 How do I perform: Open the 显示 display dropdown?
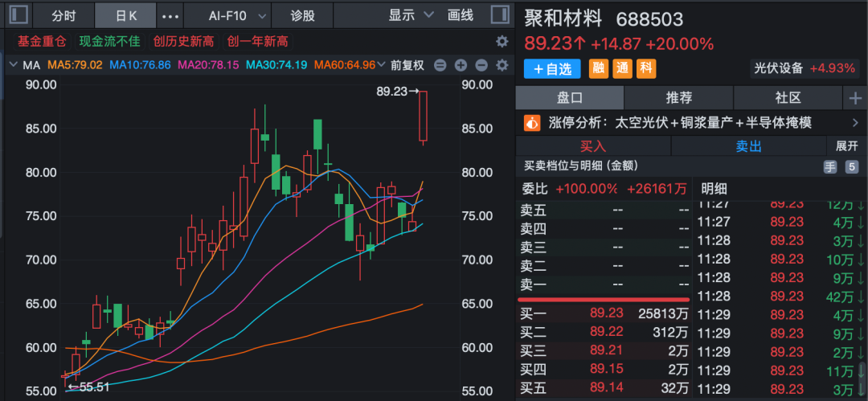click(410, 15)
